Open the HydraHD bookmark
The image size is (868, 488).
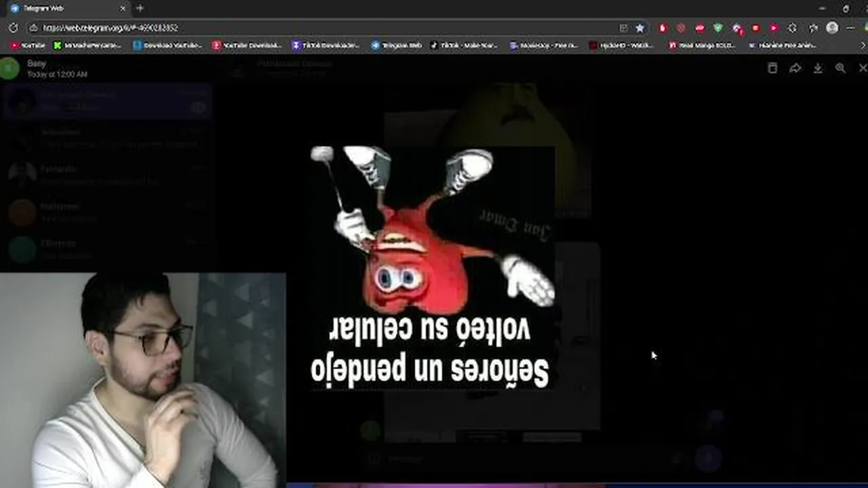pyautogui.click(x=621, y=45)
